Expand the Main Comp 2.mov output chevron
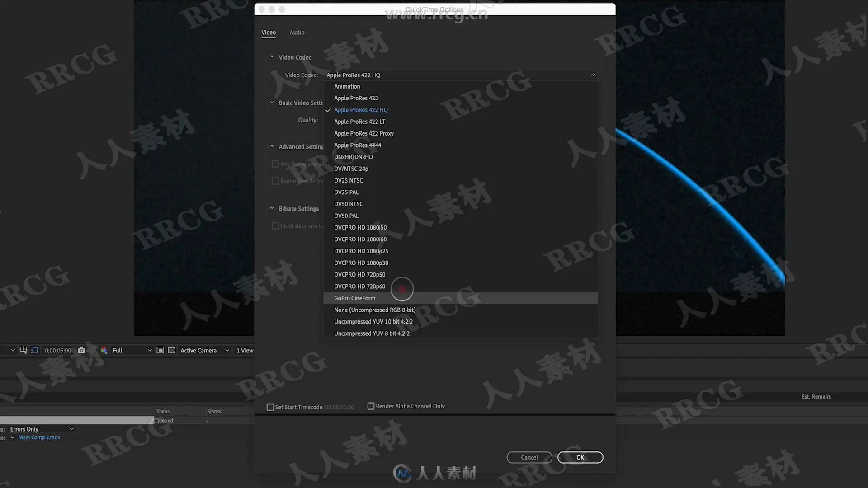Image resolution: width=868 pixels, height=488 pixels. 13,437
